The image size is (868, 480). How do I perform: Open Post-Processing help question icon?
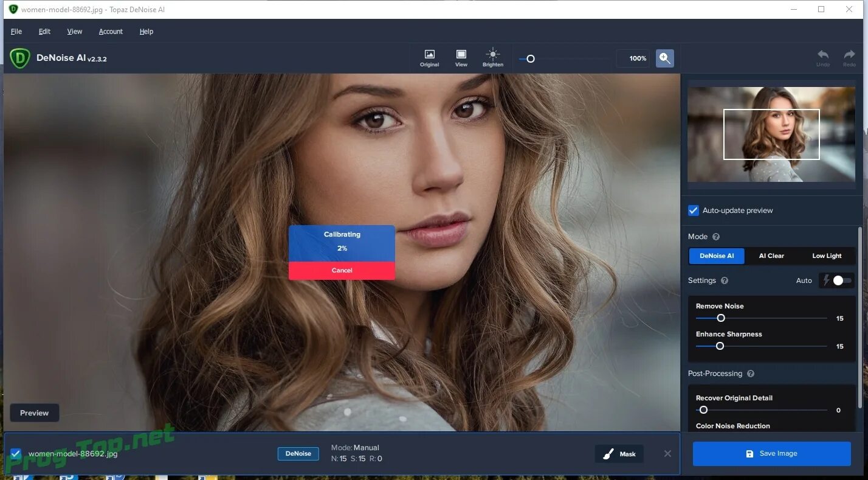coord(750,374)
